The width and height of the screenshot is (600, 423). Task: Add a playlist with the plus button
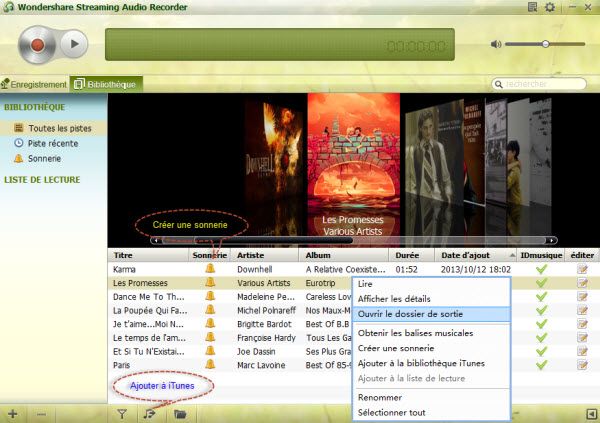point(13,414)
